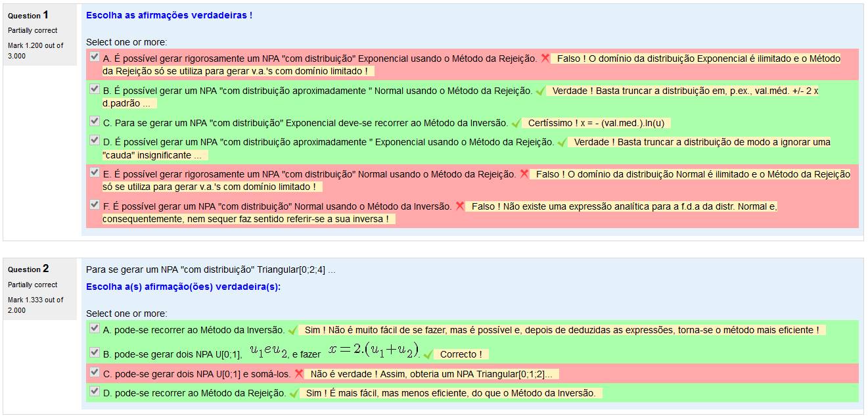The image size is (868, 418).
Task: Click the 'Mark 1.200 out of 3.000' text
Action: pyautogui.click(x=35, y=51)
